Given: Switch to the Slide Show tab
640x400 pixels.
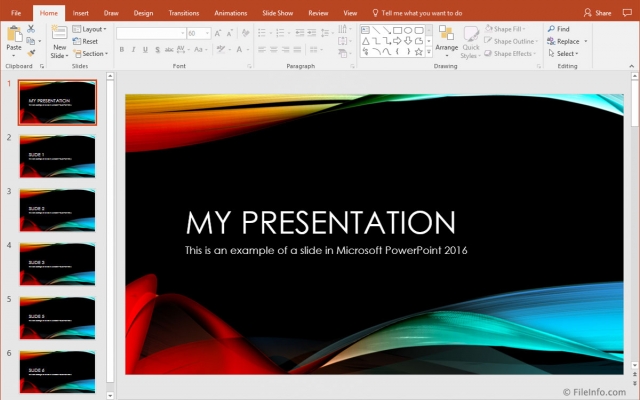Looking at the screenshot, I should 278,13.
